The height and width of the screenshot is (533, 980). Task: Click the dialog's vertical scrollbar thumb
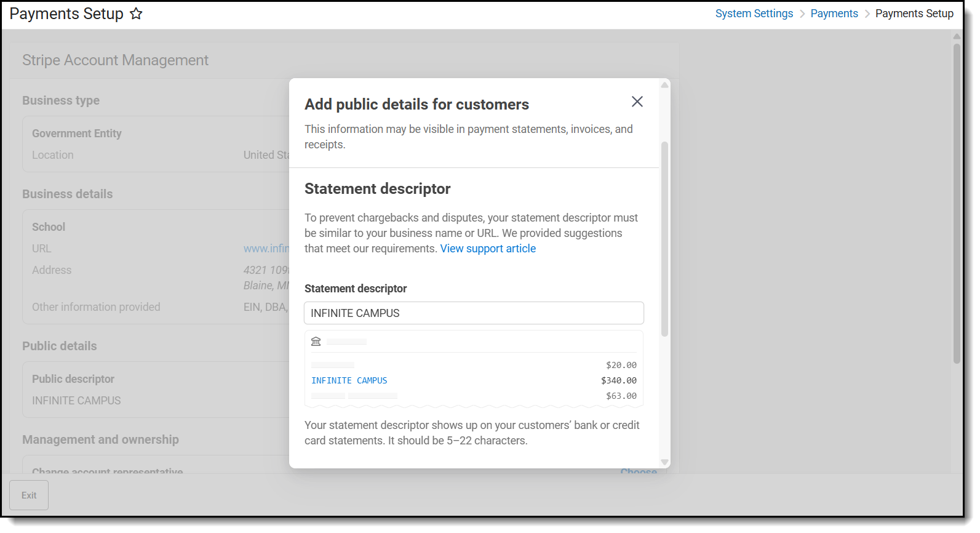(664, 239)
